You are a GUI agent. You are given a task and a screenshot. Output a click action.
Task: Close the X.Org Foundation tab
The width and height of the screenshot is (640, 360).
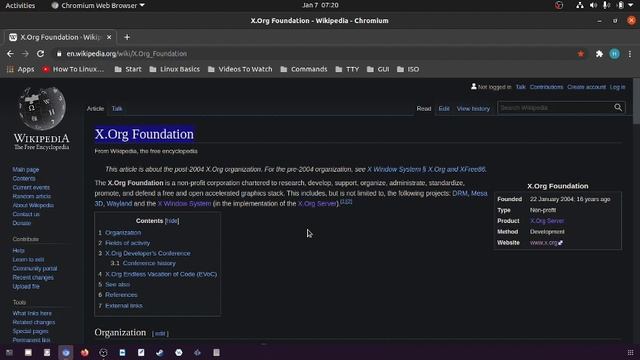click(x=109, y=37)
